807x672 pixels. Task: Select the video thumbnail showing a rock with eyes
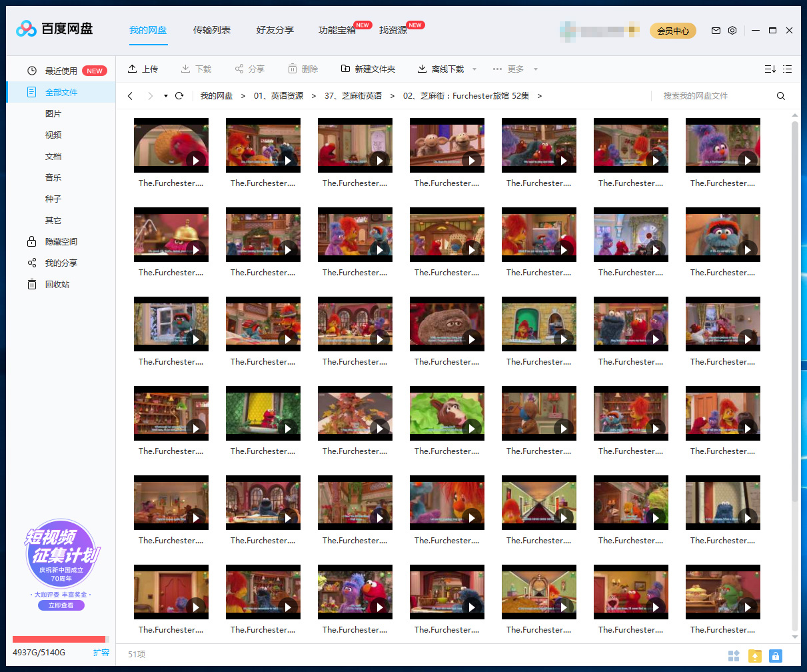click(x=447, y=324)
